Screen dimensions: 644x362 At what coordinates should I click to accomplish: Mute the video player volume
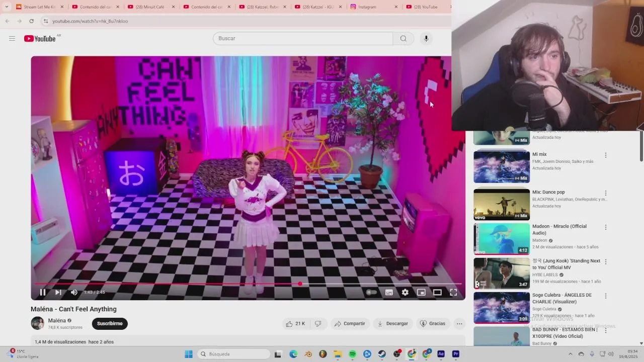tap(74, 292)
